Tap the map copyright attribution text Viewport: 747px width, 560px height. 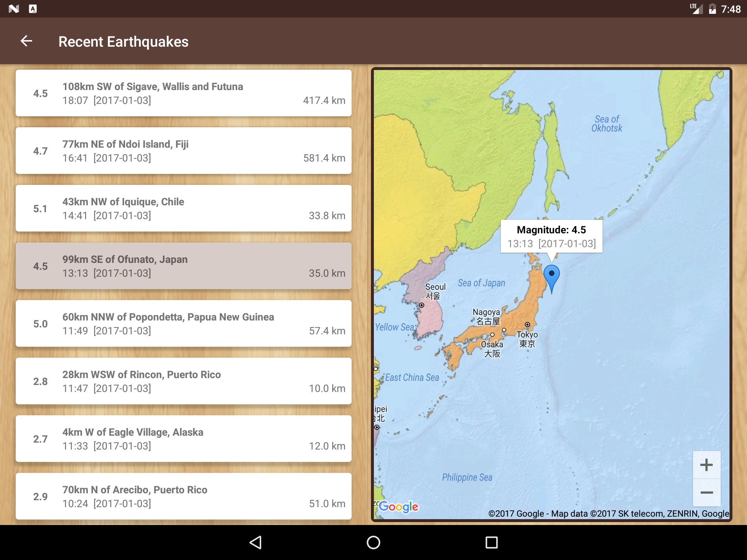tap(608, 513)
